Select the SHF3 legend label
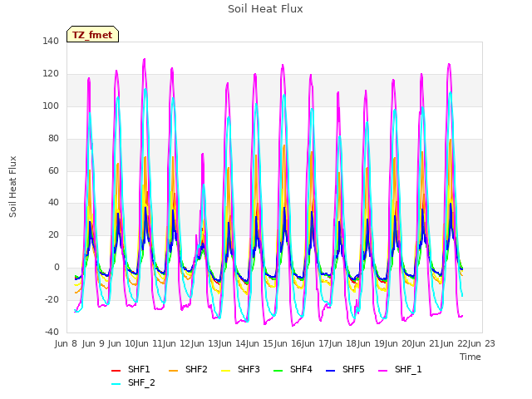 pos(249,369)
